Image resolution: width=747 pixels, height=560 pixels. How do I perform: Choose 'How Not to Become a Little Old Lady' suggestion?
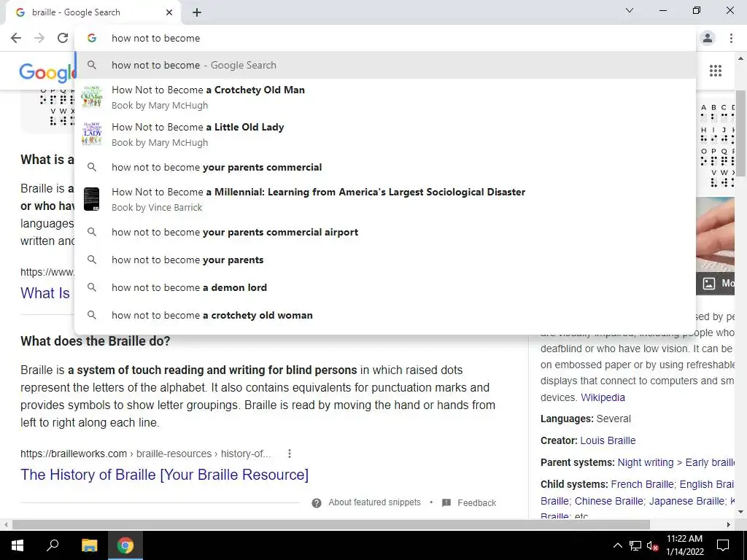385,134
